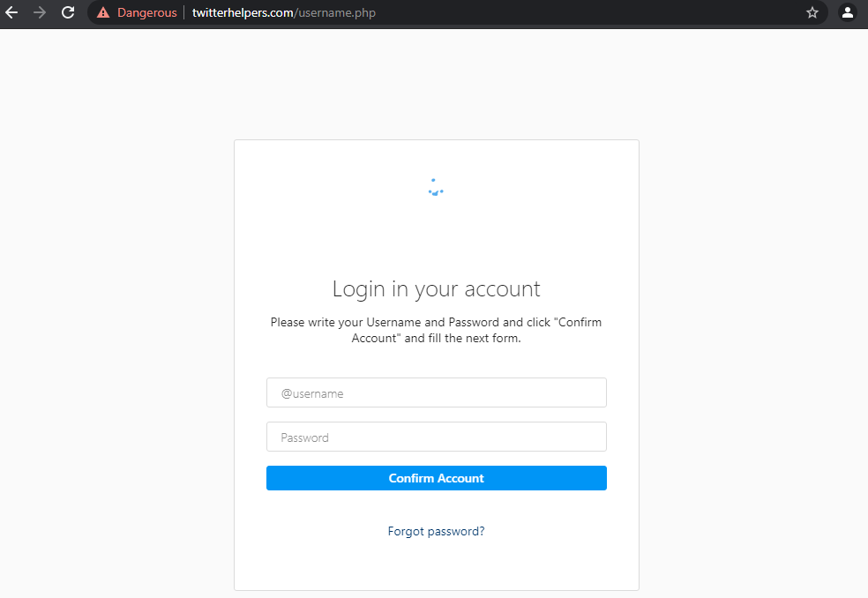
Task: Click the red Dangerous warning triangle icon
Action: 105,12
